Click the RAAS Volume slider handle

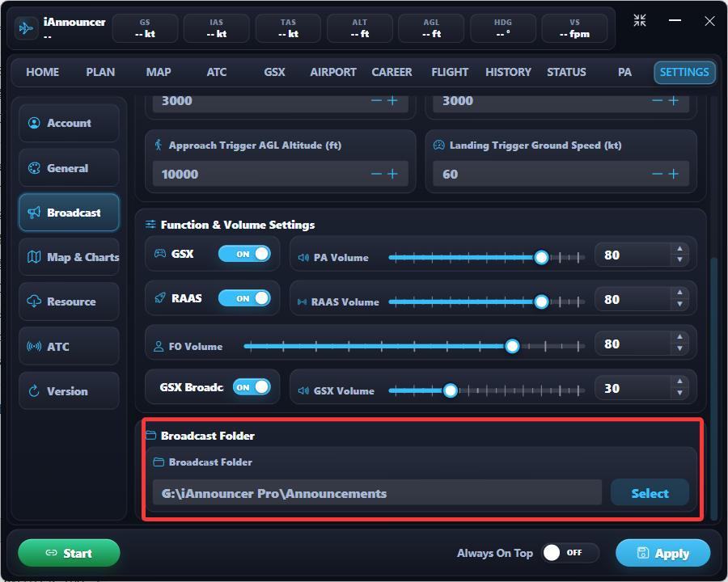point(541,302)
